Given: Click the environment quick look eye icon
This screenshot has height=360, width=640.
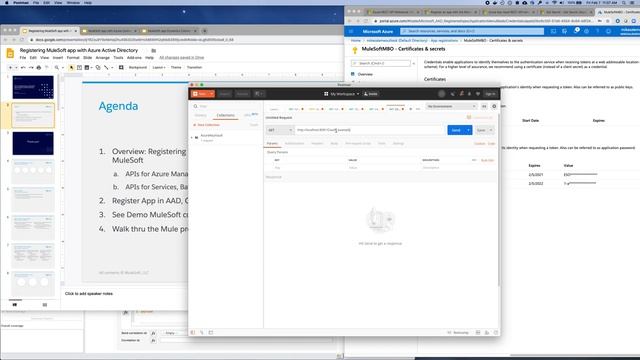Looking at the screenshot, I should (x=484, y=106).
